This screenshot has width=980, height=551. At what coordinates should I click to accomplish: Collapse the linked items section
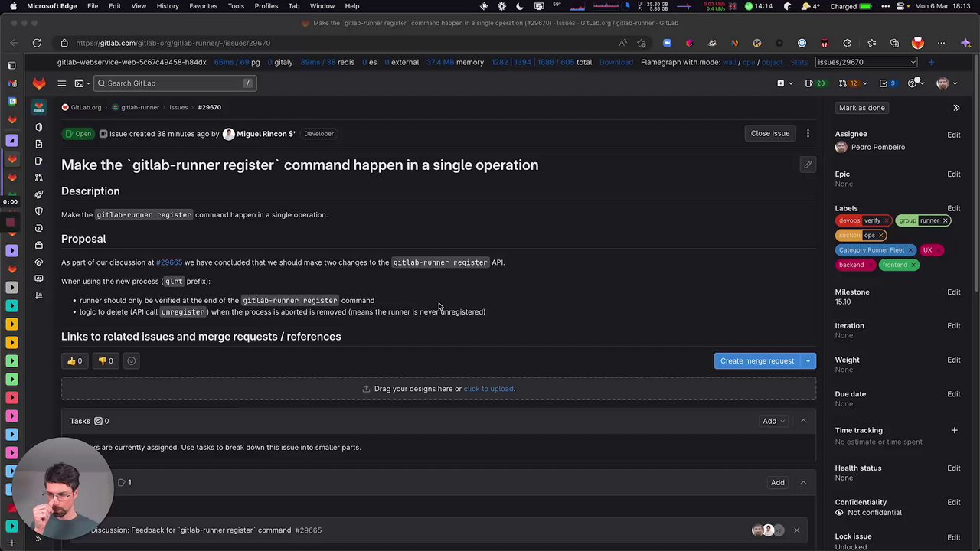803,482
